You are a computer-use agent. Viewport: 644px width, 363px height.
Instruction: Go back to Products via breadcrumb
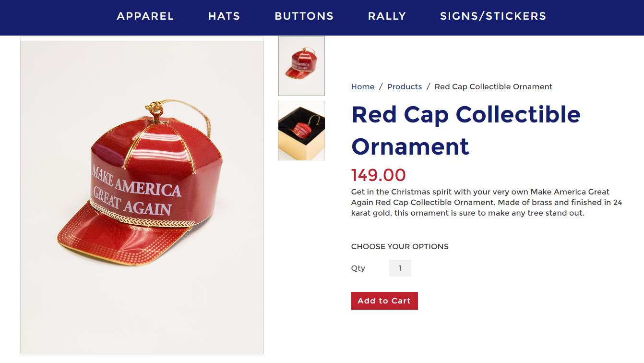point(405,87)
